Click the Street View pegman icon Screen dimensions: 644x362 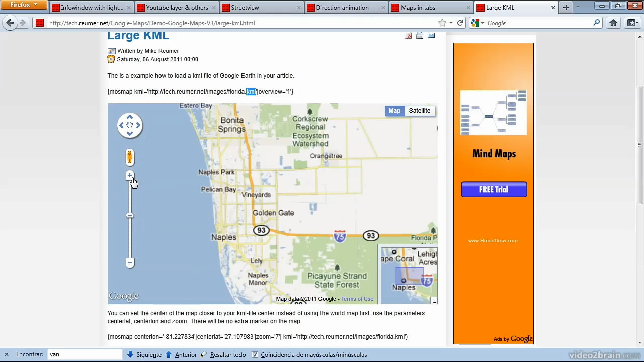pyautogui.click(x=130, y=157)
